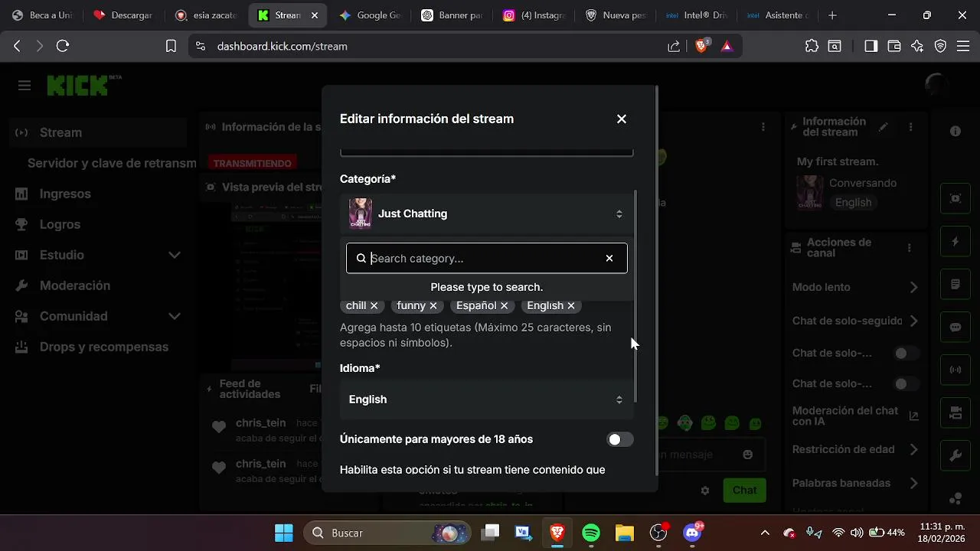Toggle the document notes panel icon
The height and width of the screenshot is (551, 980).
(x=955, y=284)
